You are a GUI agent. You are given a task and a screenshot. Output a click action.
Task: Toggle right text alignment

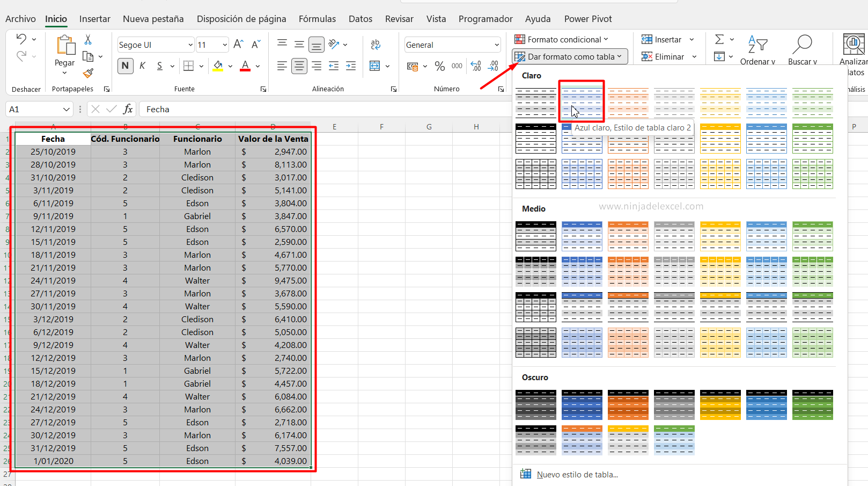pyautogui.click(x=317, y=66)
